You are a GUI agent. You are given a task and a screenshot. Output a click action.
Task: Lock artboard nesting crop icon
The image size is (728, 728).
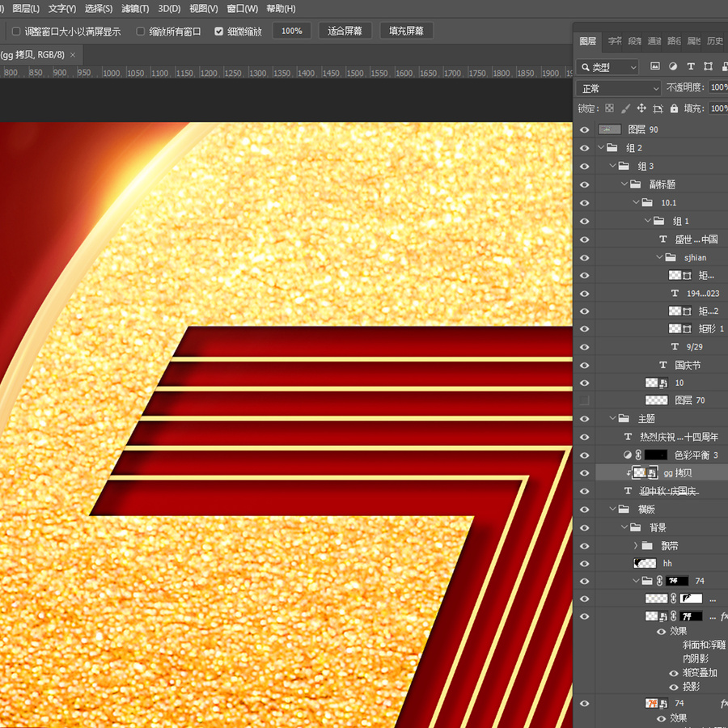pos(658,108)
